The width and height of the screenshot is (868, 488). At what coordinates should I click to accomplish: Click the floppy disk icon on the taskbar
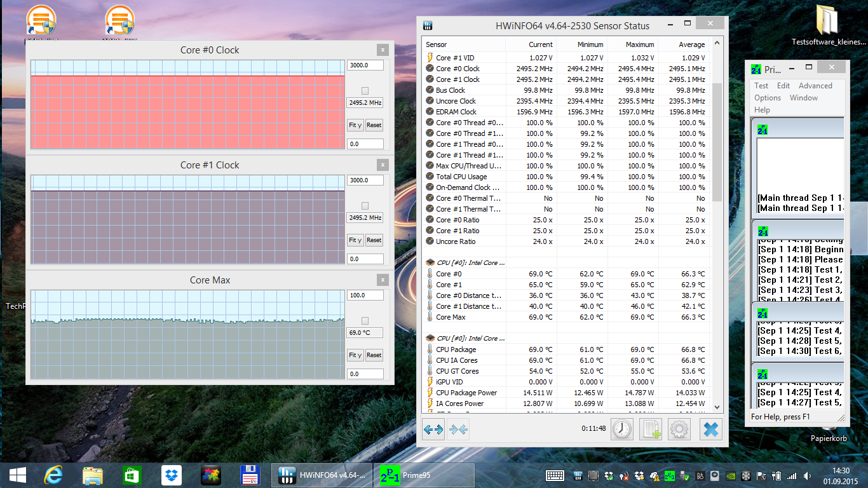pos(250,475)
